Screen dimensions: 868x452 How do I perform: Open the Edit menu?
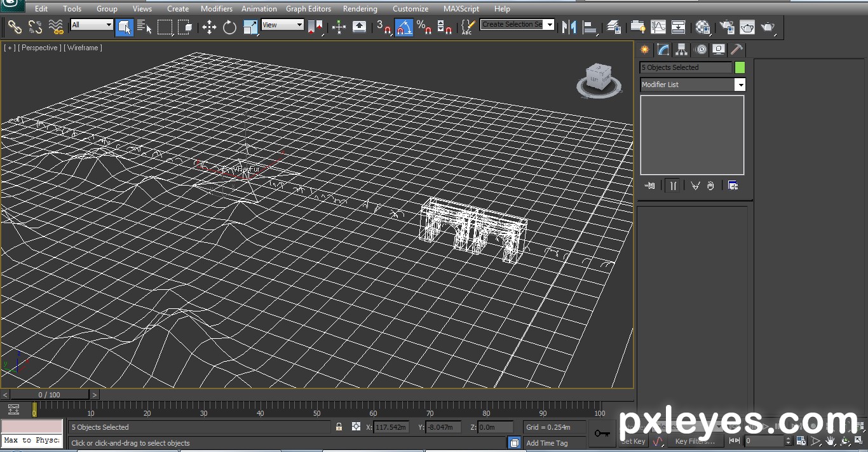[41, 9]
